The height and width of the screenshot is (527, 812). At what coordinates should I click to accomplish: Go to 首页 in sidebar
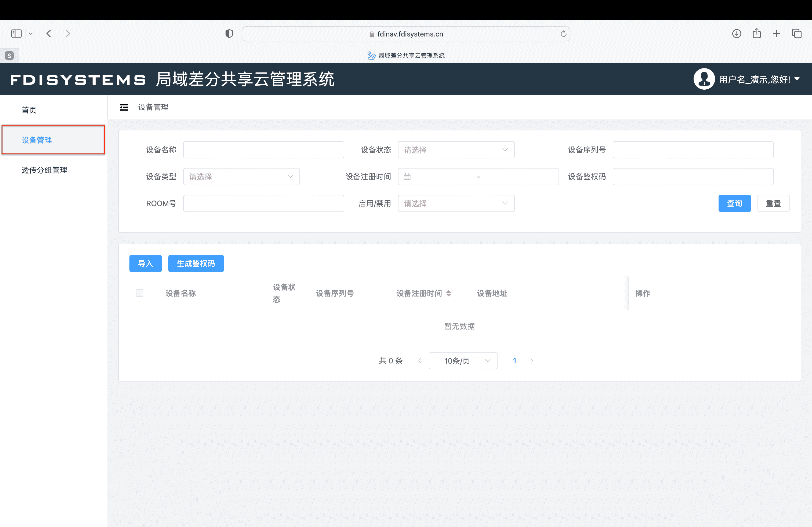[29, 110]
